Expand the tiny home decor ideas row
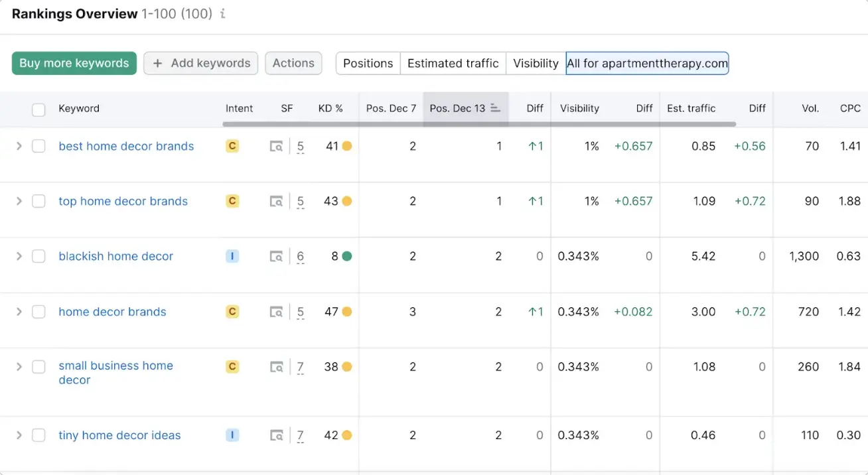 coord(19,435)
